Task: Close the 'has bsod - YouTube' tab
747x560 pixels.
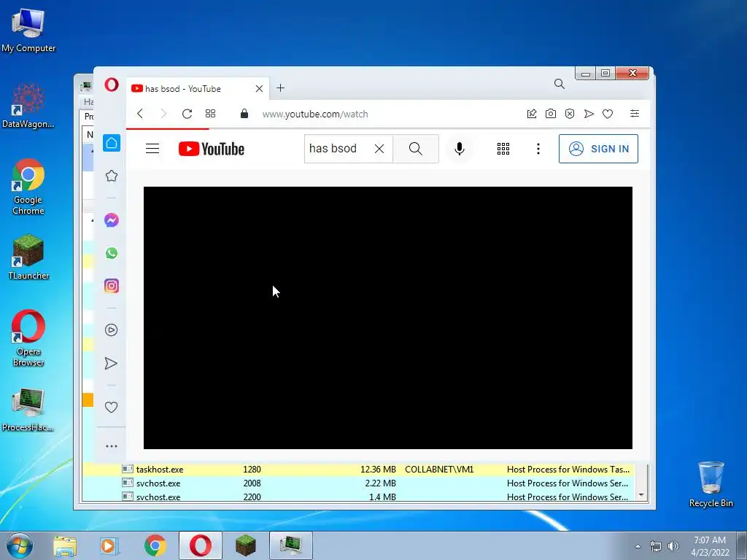Action: 259,88
